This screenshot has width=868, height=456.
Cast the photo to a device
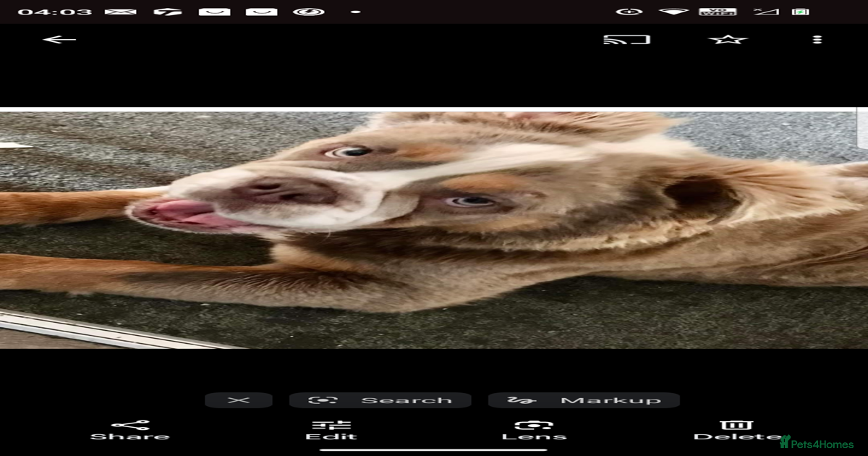click(626, 40)
